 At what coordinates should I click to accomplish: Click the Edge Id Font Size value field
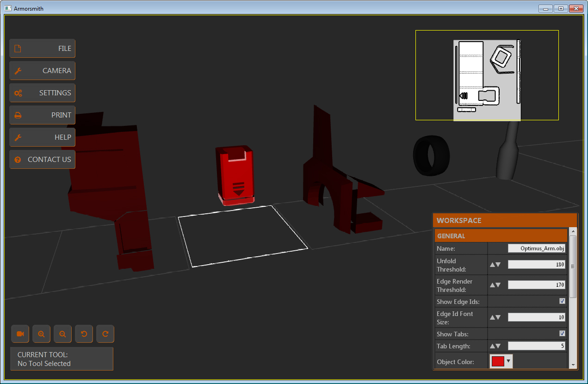pyautogui.click(x=537, y=317)
